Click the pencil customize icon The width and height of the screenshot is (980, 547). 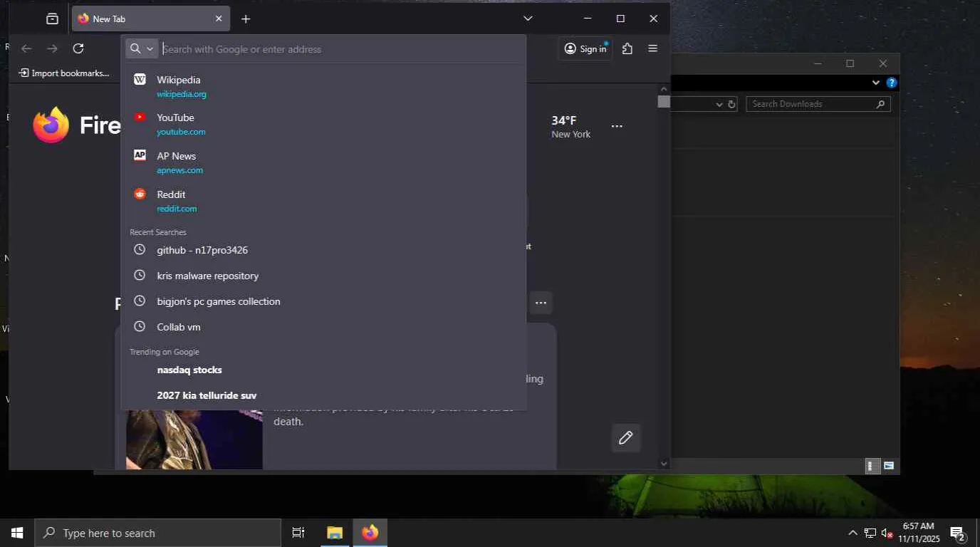pyautogui.click(x=626, y=438)
